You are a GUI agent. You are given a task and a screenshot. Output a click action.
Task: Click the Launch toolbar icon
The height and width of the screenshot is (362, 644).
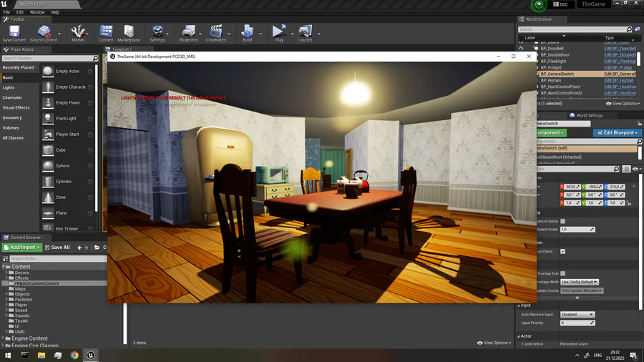click(305, 31)
